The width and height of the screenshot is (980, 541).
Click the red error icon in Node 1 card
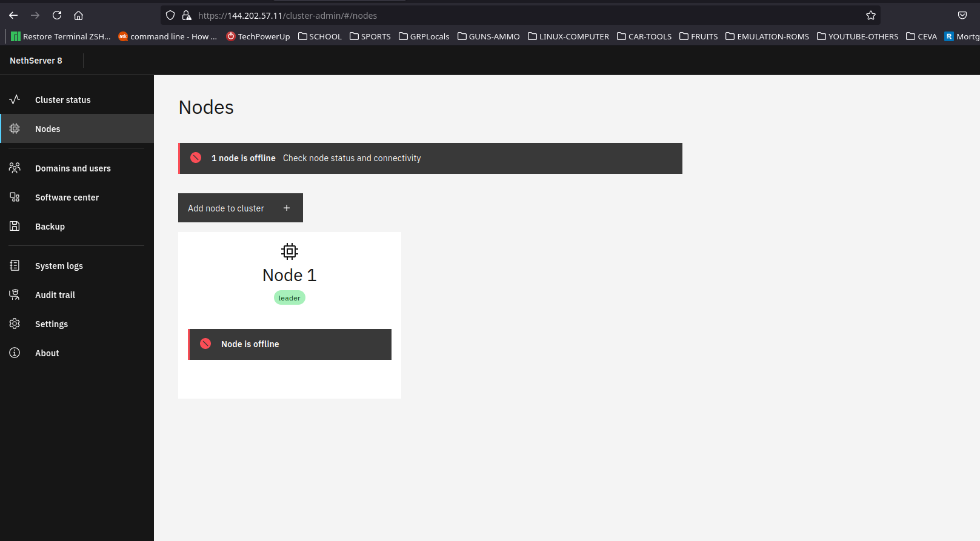point(205,344)
